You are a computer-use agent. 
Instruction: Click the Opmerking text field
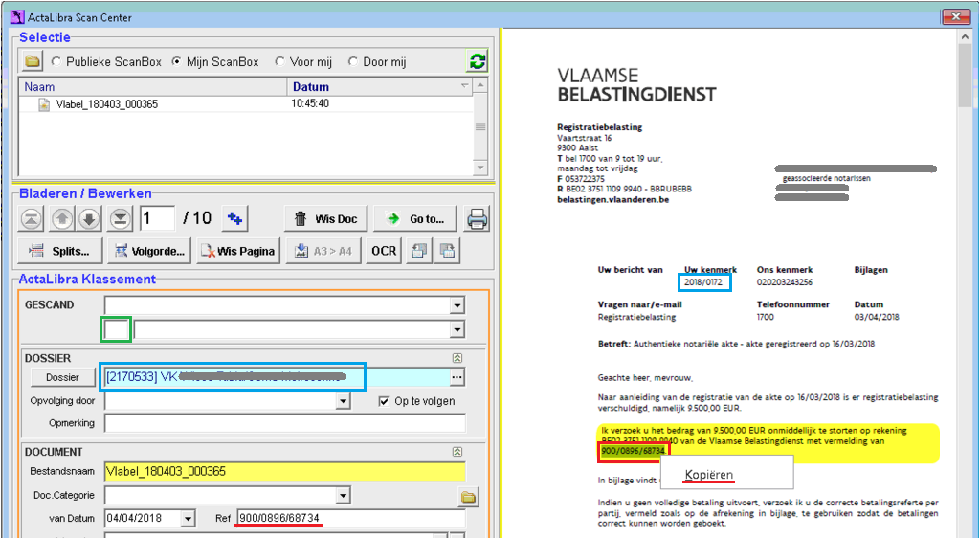point(285,423)
